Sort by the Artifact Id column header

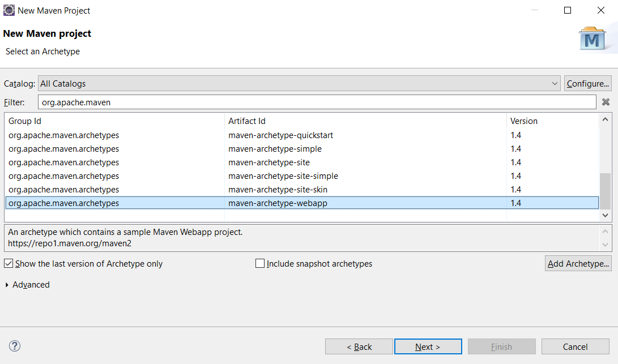point(365,121)
